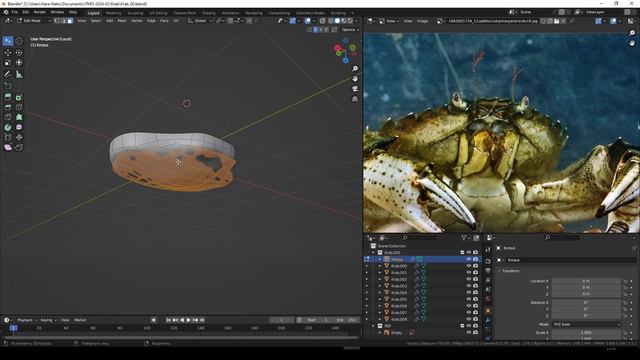The height and width of the screenshot is (360, 640).
Task: Select the Inset Faces tool
Action: click(19, 98)
